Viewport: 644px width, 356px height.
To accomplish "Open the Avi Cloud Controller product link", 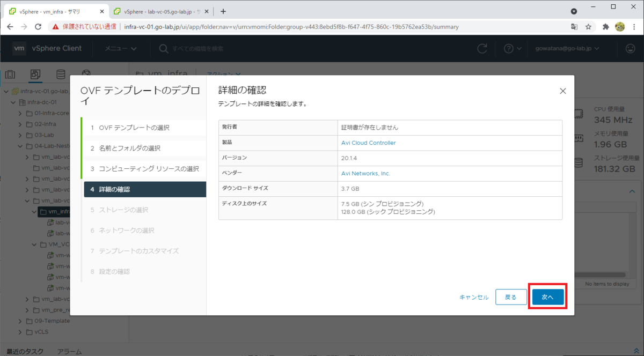I will (x=368, y=143).
